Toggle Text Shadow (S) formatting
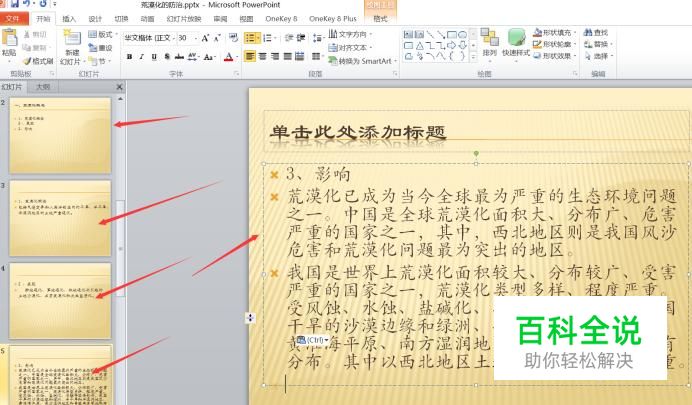This screenshot has height=405, width=692. (x=167, y=56)
